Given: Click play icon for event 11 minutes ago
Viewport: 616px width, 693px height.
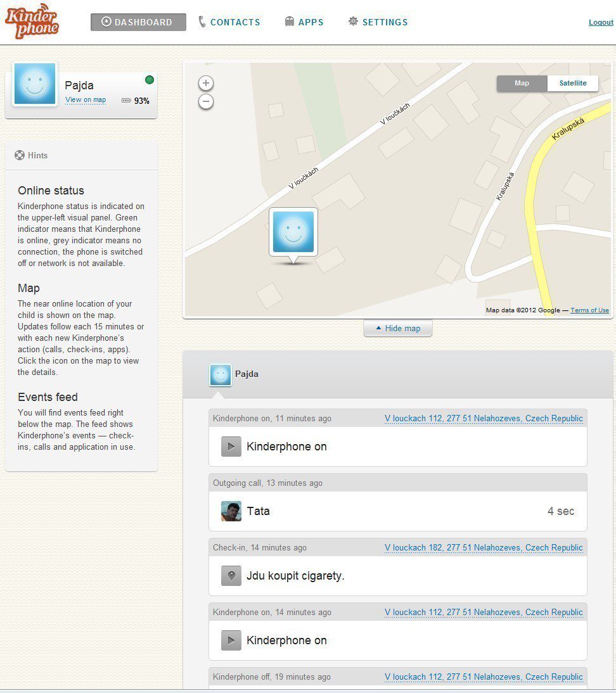Looking at the screenshot, I should click(x=231, y=447).
